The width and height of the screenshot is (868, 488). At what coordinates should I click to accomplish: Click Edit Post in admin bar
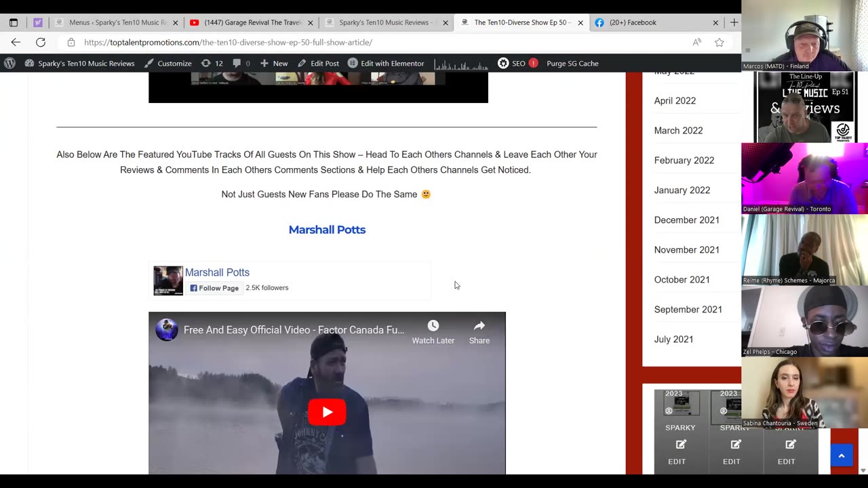coord(318,63)
